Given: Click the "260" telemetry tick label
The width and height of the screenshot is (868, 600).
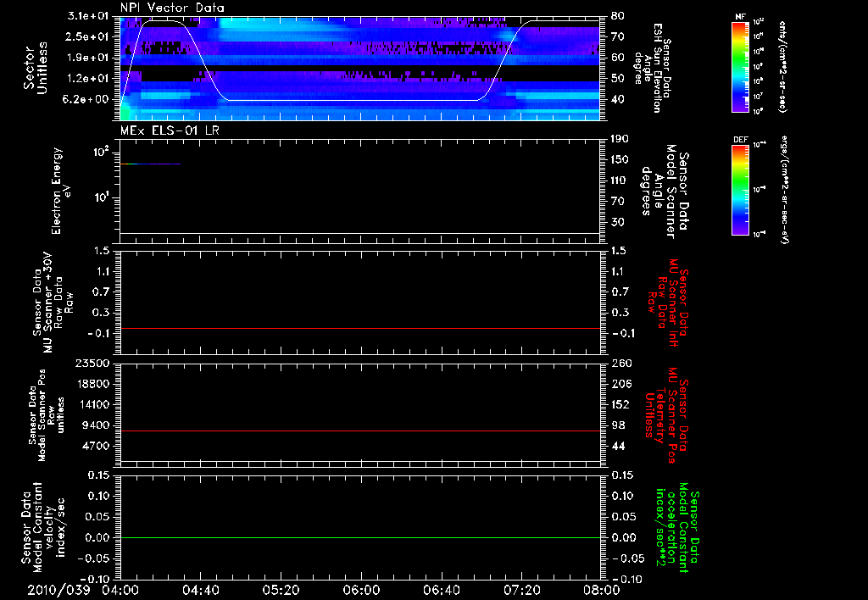Looking at the screenshot, I should coord(620,364).
